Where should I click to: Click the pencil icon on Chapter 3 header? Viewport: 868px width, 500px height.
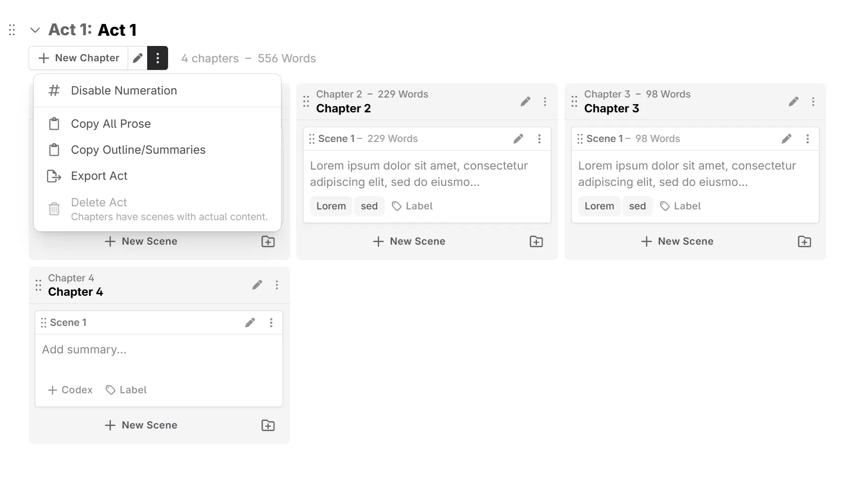pyautogui.click(x=793, y=102)
